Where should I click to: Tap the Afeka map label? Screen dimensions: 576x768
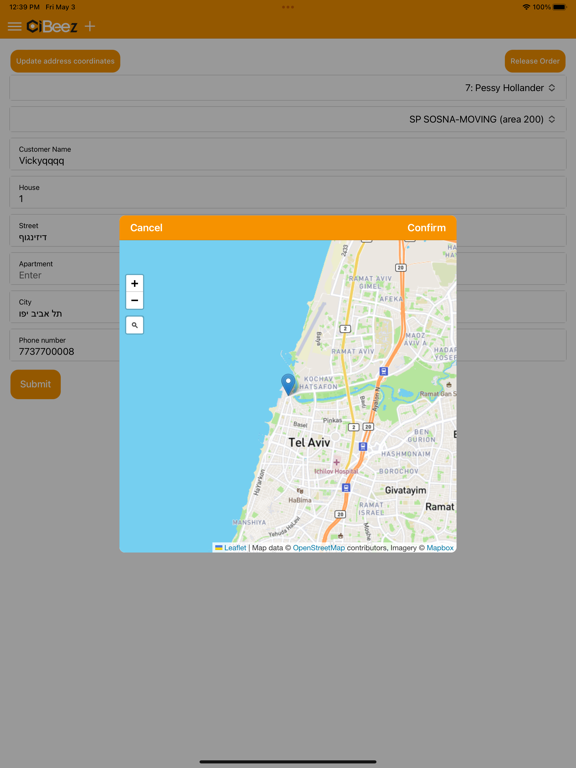pos(391,299)
